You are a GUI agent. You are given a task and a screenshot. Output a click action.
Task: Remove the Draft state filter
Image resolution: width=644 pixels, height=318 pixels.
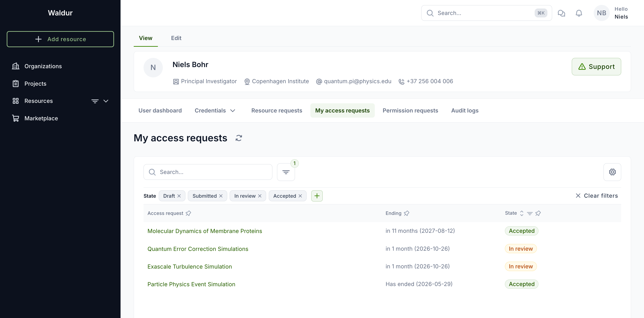coord(179,196)
